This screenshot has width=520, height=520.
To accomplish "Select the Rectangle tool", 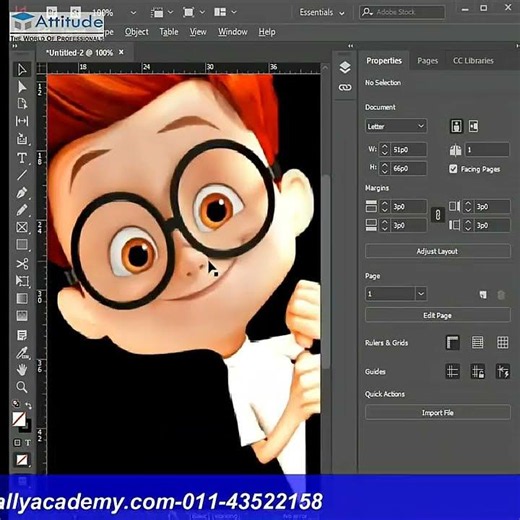I will [22, 245].
